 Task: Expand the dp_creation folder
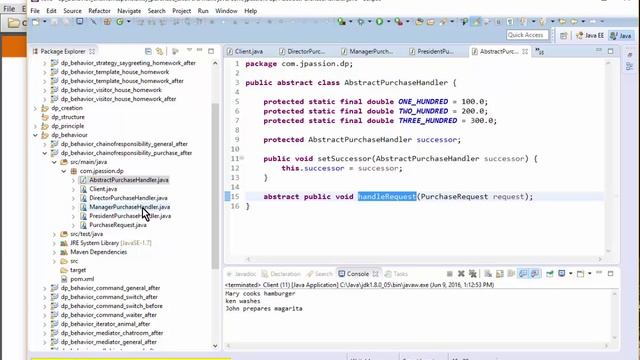(36, 108)
